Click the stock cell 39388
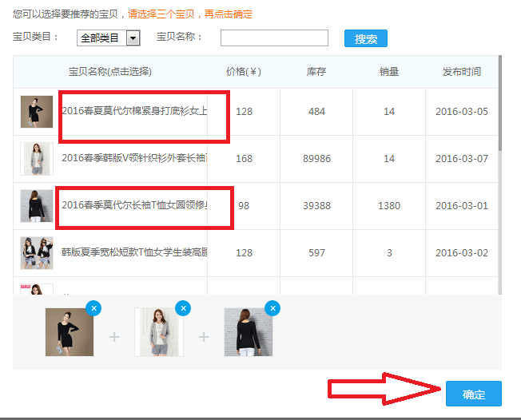 [x=316, y=206]
